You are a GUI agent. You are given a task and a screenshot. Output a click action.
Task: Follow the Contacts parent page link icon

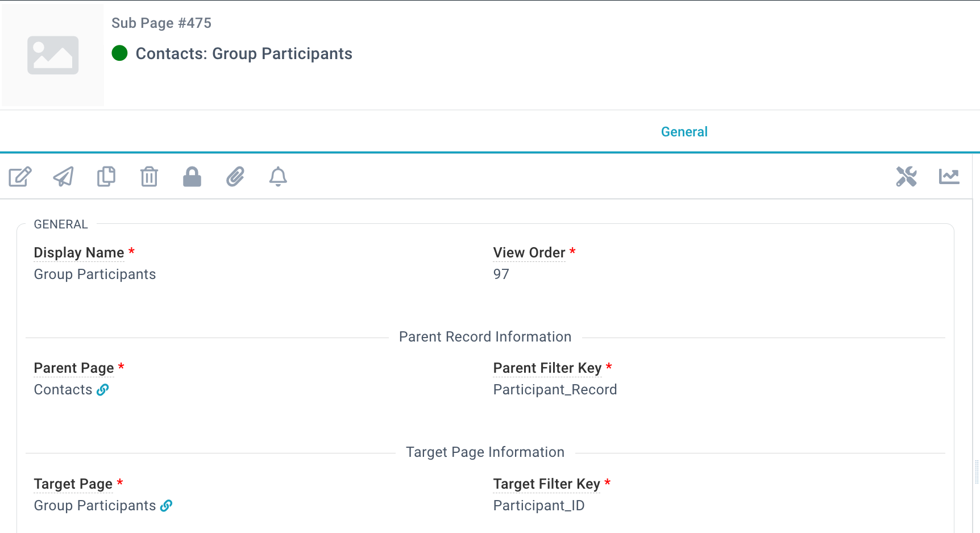point(103,390)
